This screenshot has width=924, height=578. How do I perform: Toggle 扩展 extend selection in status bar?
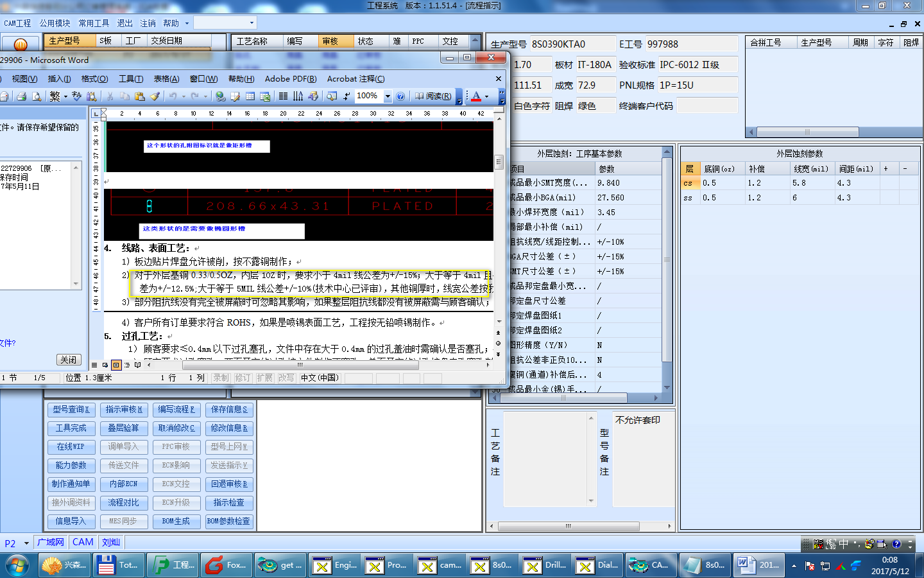coord(264,378)
